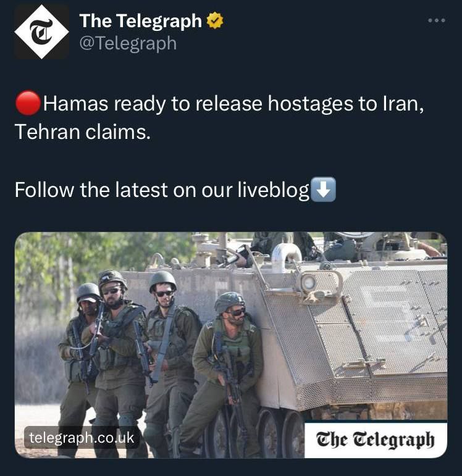Open the soldiers article preview image
Viewport: 462px width, 476px height.
pyautogui.click(x=231, y=345)
